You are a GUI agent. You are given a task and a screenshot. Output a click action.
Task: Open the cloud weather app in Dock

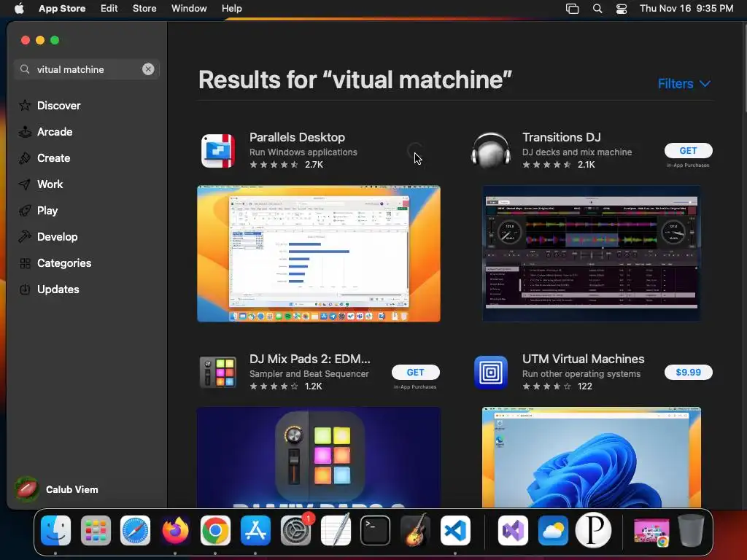553,530
